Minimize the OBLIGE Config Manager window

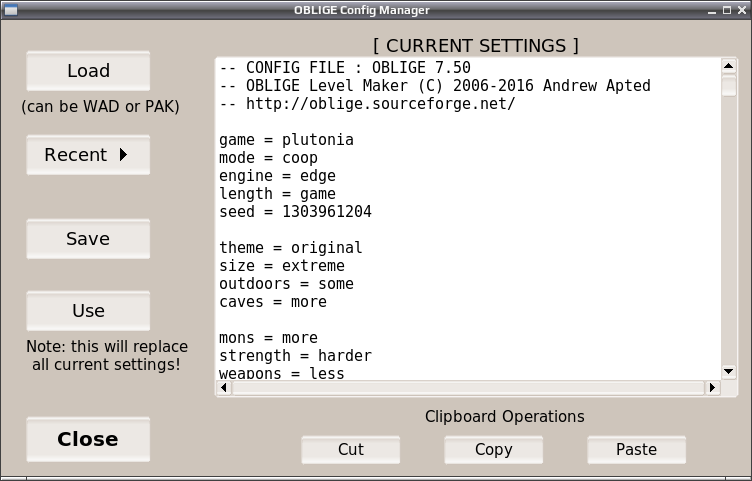712,10
